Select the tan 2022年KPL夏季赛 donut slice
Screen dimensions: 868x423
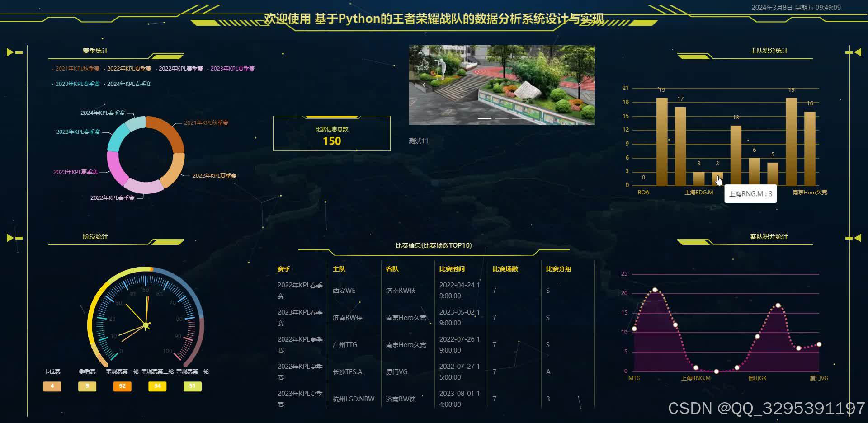174,170
